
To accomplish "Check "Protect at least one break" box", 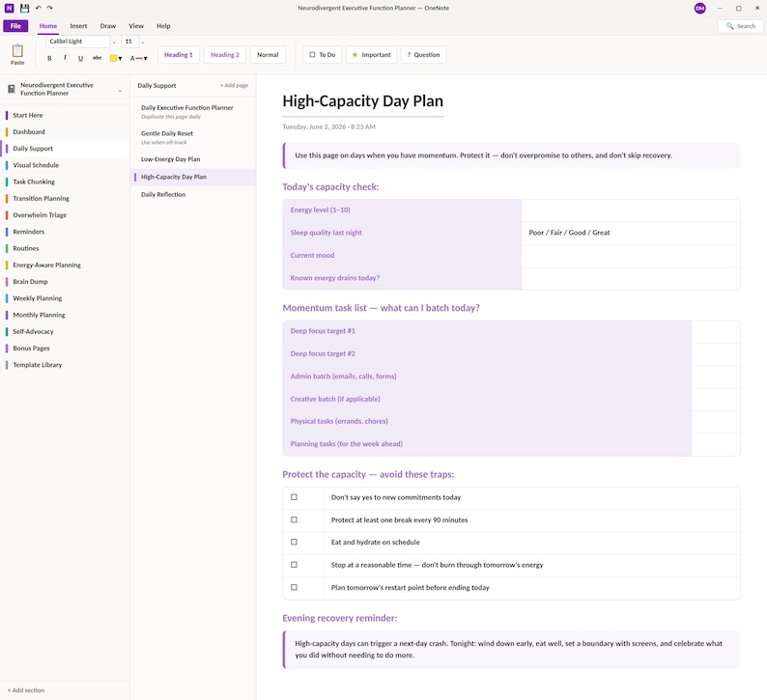I will [294, 519].
